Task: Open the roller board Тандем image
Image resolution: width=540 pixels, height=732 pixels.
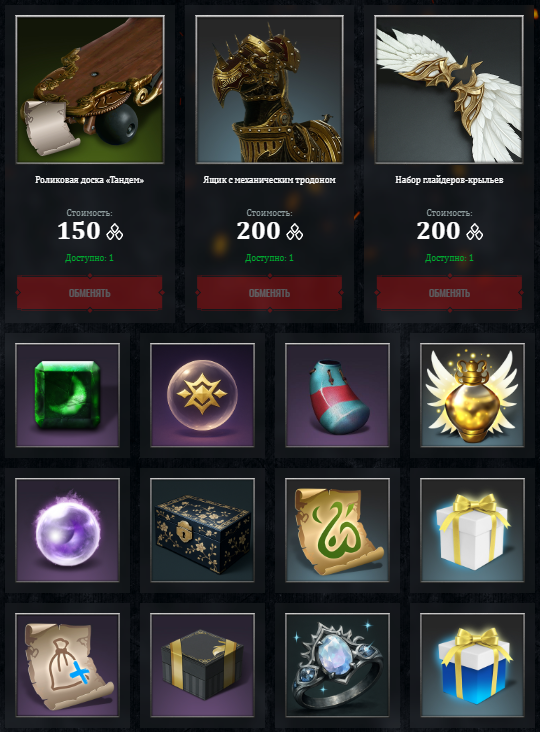Action: [x=90, y=89]
